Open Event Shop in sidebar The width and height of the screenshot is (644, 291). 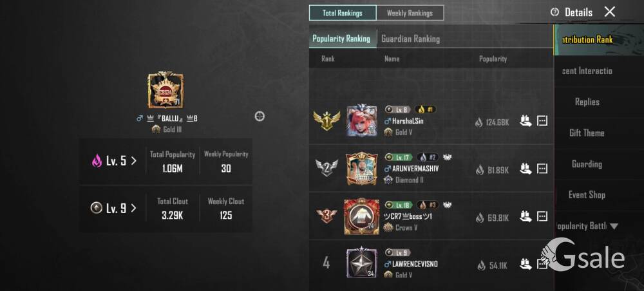[587, 195]
